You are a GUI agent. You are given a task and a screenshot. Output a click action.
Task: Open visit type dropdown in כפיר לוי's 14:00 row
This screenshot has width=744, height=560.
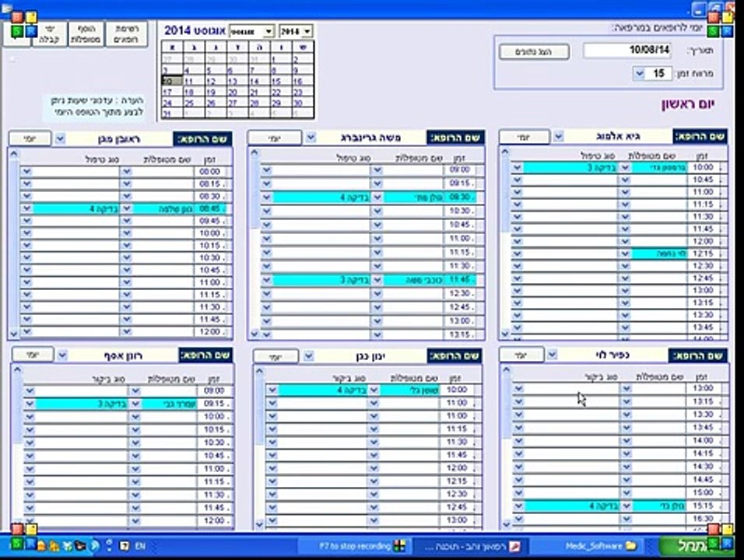tap(518, 440)
